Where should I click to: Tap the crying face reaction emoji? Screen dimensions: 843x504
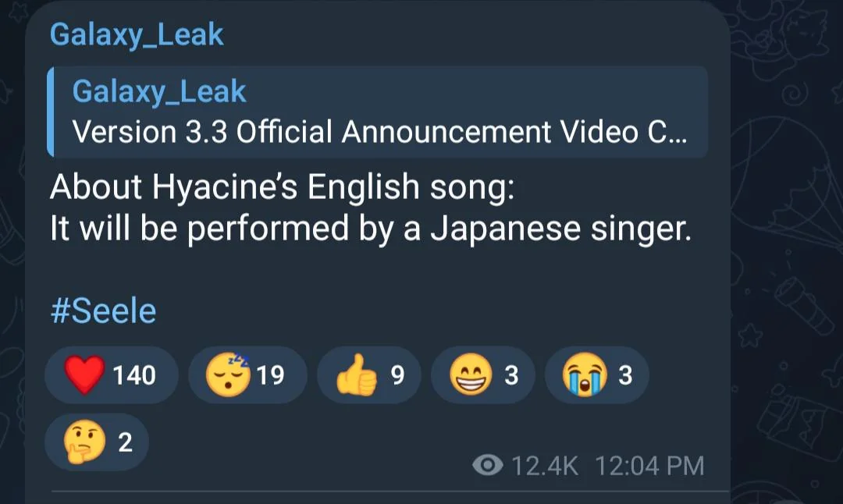tap(585, 374)
